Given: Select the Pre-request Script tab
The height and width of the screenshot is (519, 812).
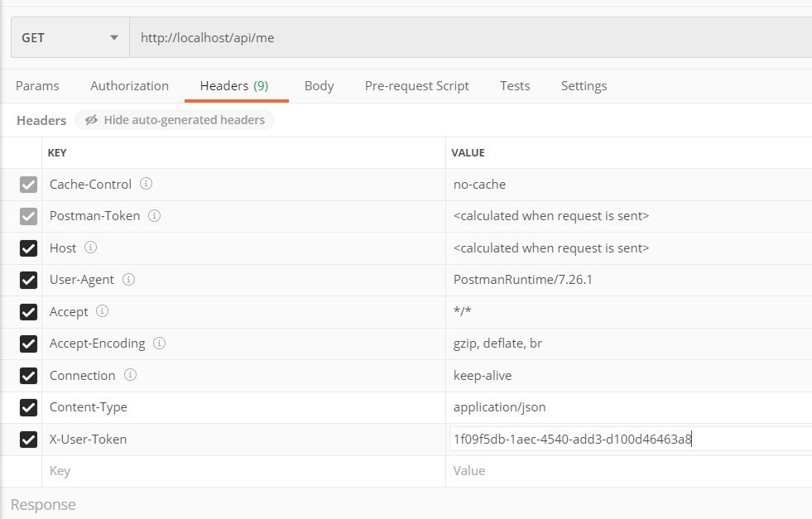Looking at the screenshot, I should point(417,86).
